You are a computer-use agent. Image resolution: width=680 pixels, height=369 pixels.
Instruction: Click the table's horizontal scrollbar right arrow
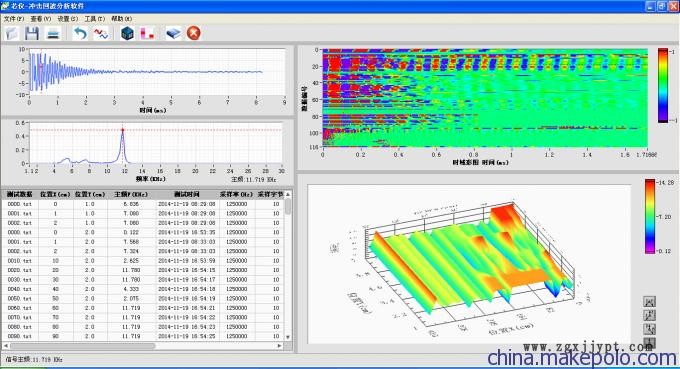pos(280,346)
